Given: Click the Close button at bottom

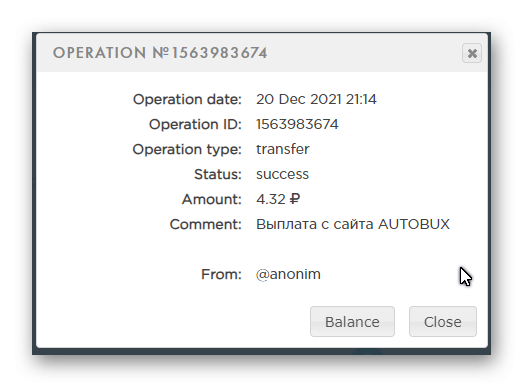Looking at the screenshot, I should pyautogui.click(x=443, y=322).
